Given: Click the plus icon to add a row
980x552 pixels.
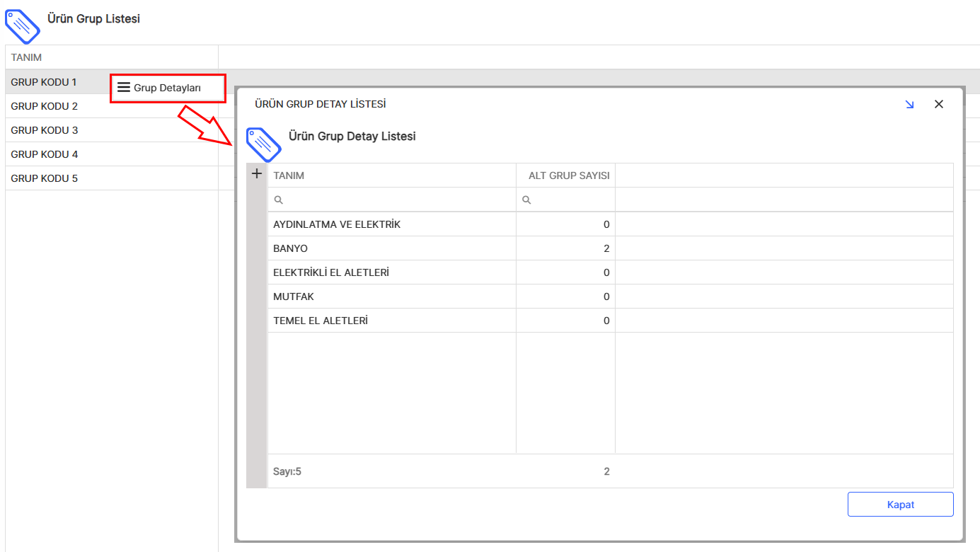Looking at the screenshot, I should point(257,174).
